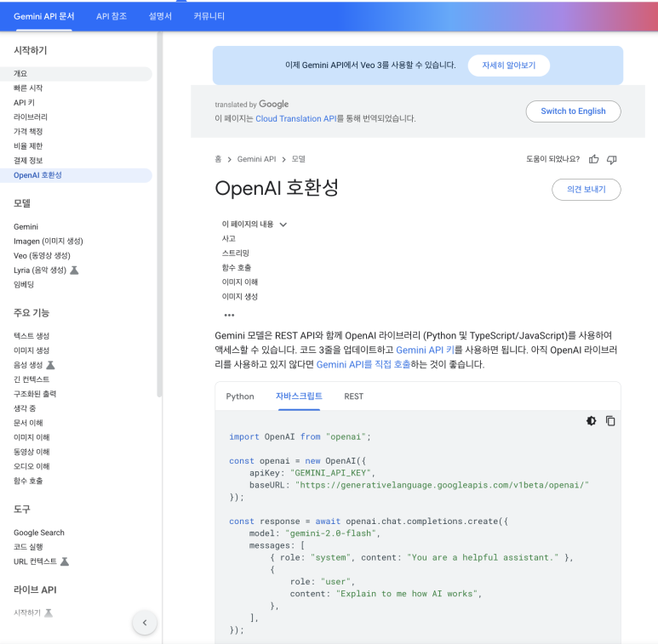Click the 홈 breadcrumb
This screenshot has height=644, width=658.
[x=218, y=159]
